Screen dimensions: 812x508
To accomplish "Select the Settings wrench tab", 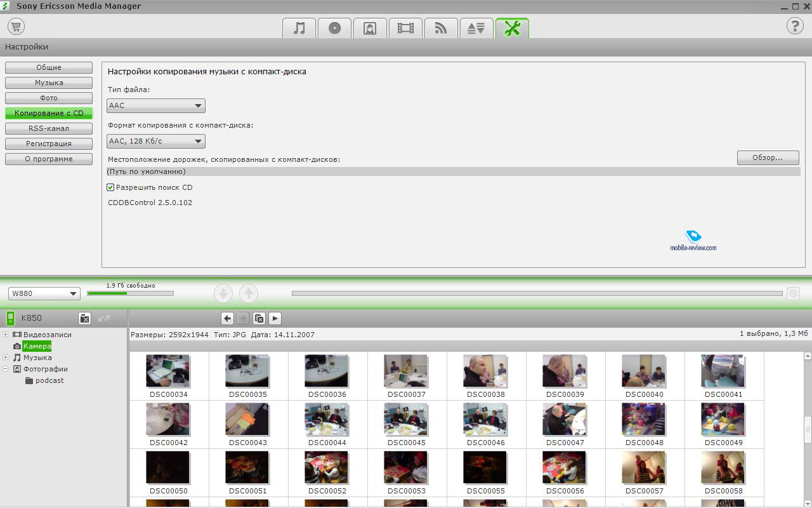I will point(512,28).
